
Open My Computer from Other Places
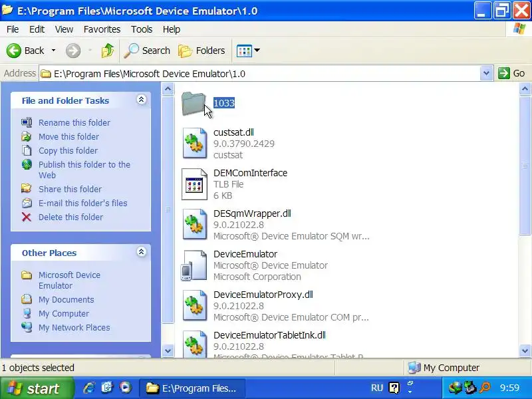[64, 313]
